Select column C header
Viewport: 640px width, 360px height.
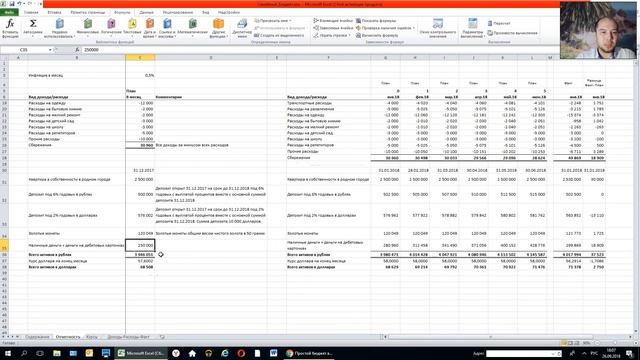pos(140,58)
